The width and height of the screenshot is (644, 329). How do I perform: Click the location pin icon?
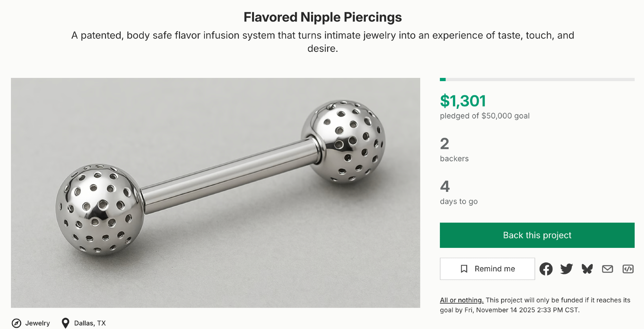pos(65,323)
